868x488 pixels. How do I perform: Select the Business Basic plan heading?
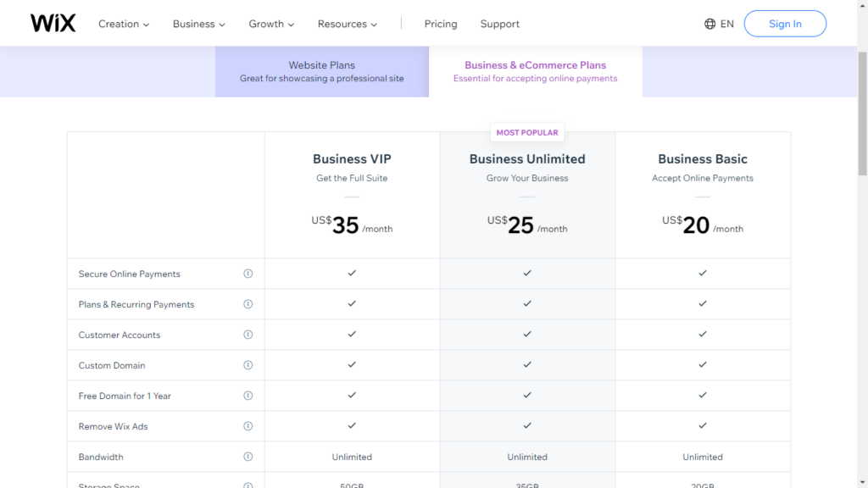click(703, 158)
